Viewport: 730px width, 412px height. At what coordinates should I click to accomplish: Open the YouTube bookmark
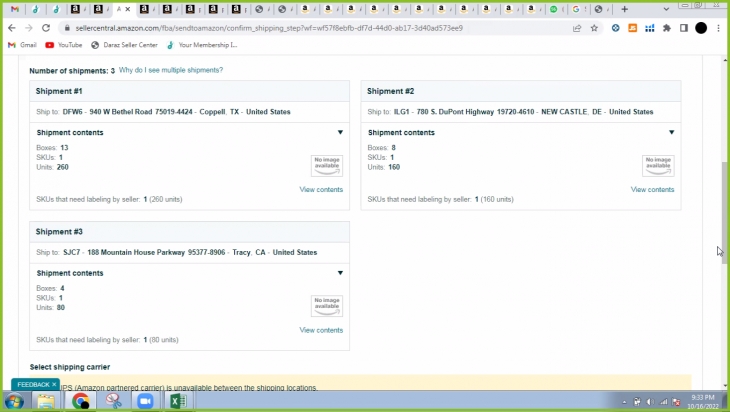(x=64, y=45)
